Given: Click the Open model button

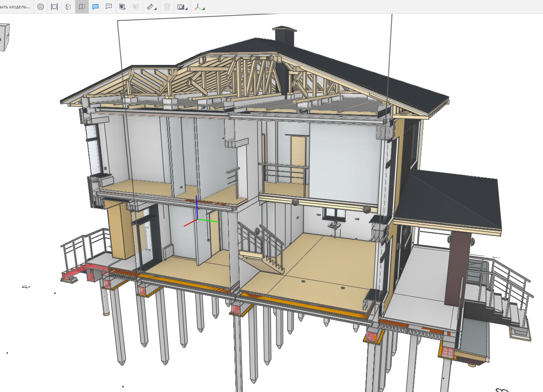Looking at the screenshot, I should point(15,7).
